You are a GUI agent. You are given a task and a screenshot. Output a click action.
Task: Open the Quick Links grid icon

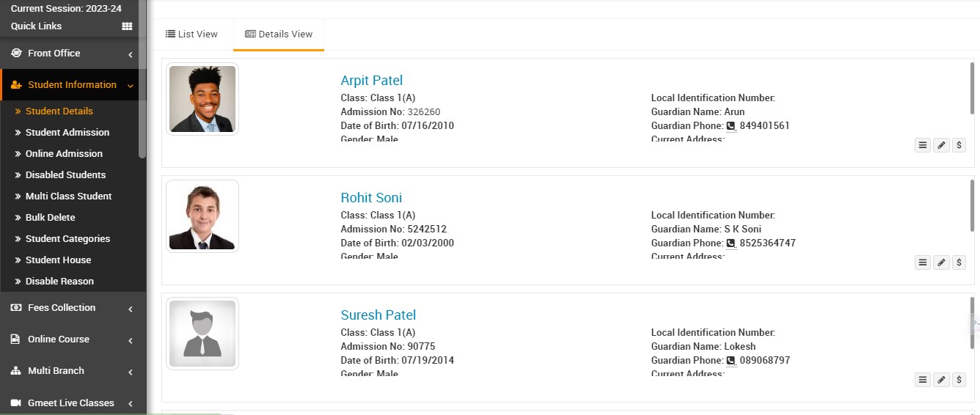coord(127,26)
